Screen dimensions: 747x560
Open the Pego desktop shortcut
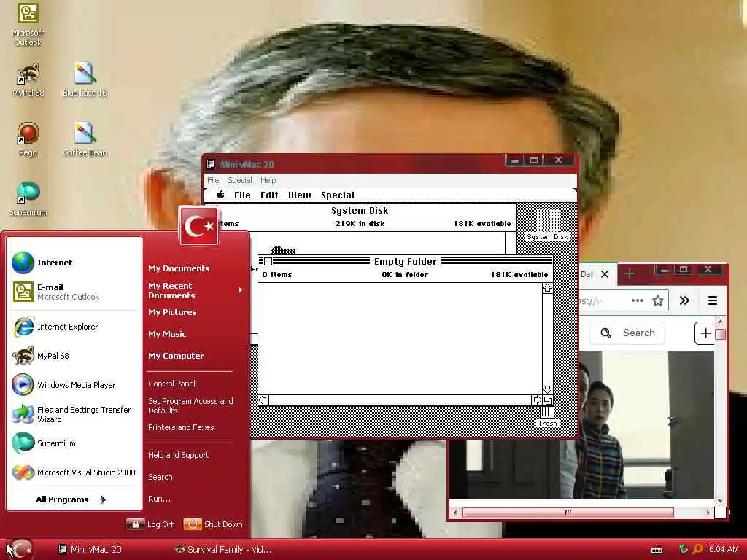(28, 139)
